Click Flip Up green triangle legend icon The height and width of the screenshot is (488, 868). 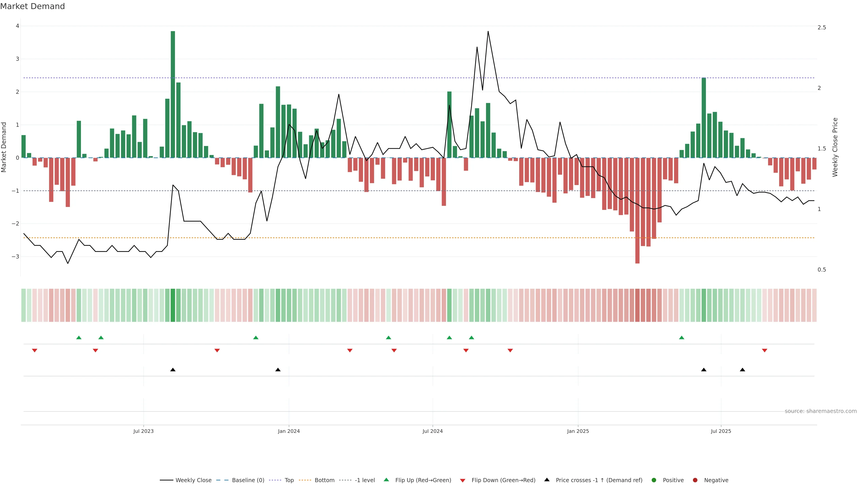pyautogui.click(x=387, y=480)
